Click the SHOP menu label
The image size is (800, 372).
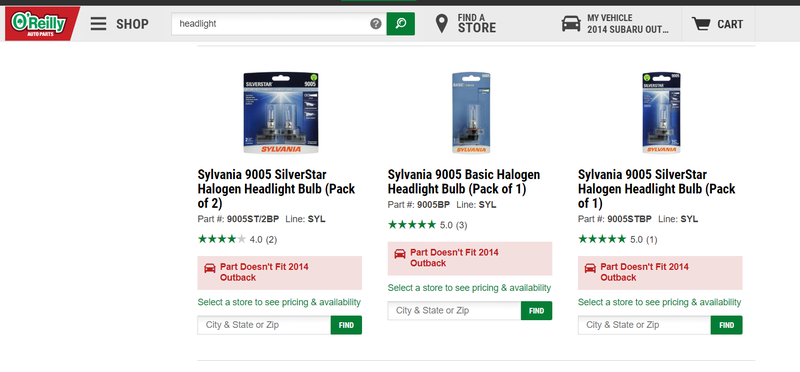coord(132,24)
